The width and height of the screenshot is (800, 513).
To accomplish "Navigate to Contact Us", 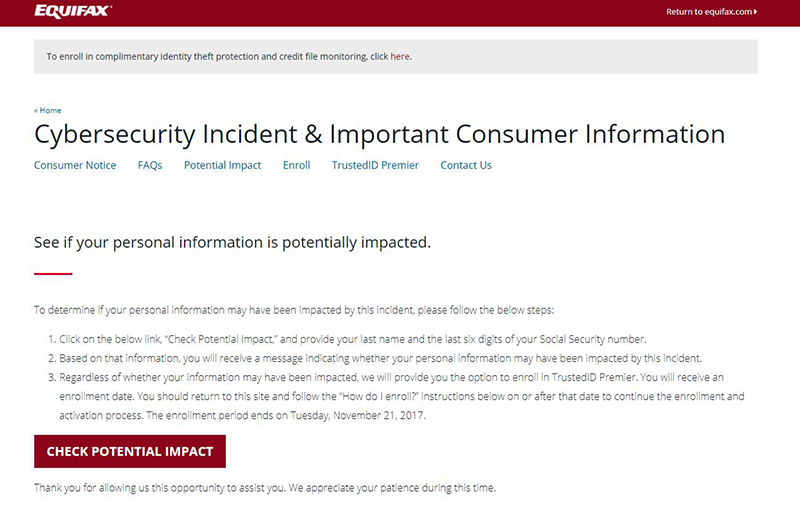I will tap(466, 165).
